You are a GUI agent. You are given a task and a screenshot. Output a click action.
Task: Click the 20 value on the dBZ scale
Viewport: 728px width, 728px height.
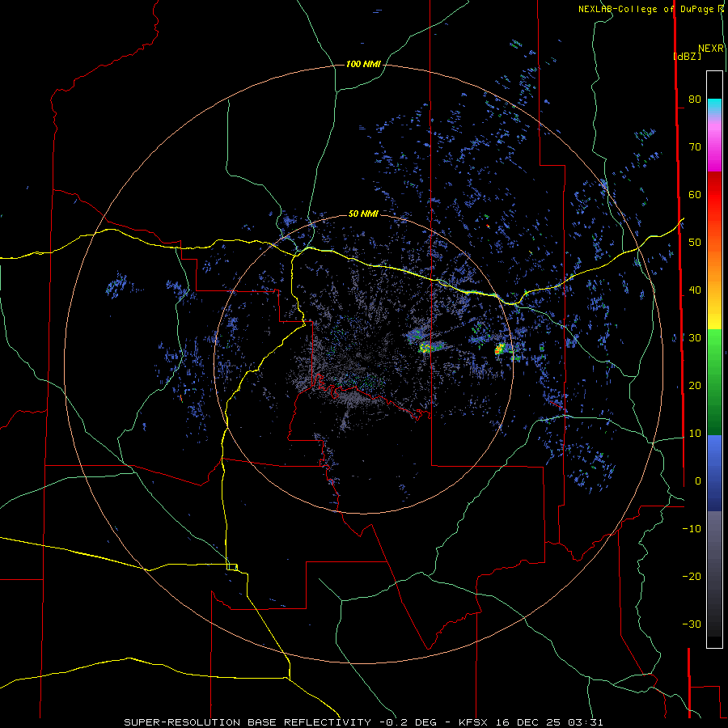click(x=695, y=386)
